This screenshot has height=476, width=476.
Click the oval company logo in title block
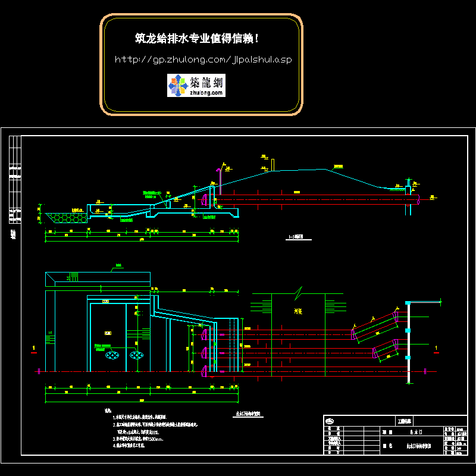(331, 421)
